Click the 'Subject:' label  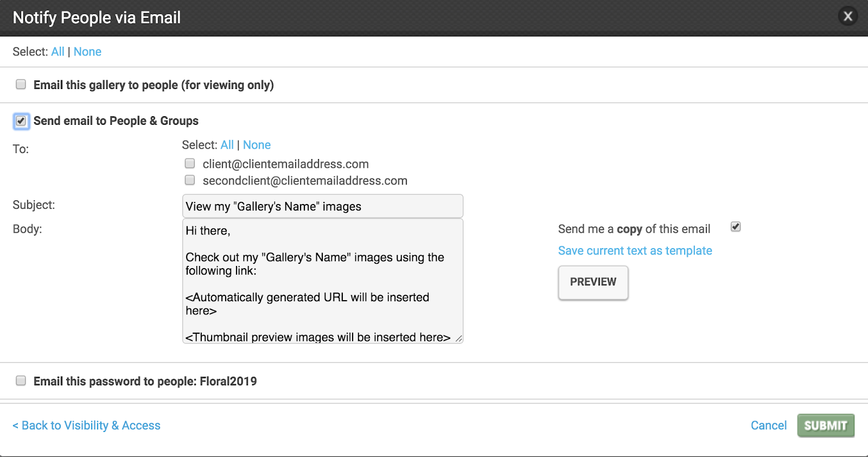tap(34, 205)
